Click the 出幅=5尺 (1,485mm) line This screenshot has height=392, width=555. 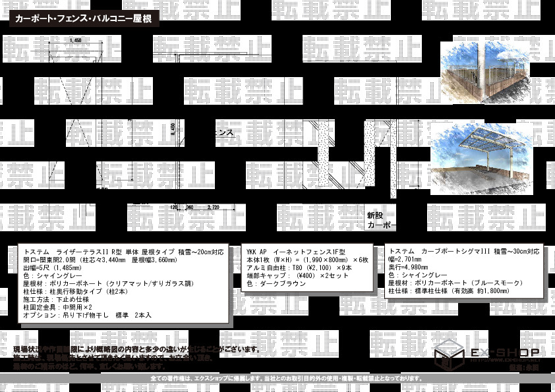point(52,268)
